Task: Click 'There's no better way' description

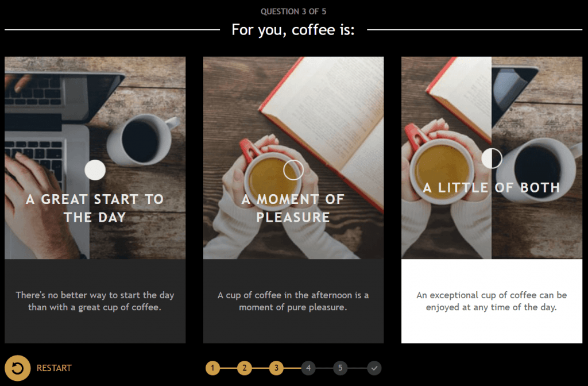Action: click(x=95, y=301)
